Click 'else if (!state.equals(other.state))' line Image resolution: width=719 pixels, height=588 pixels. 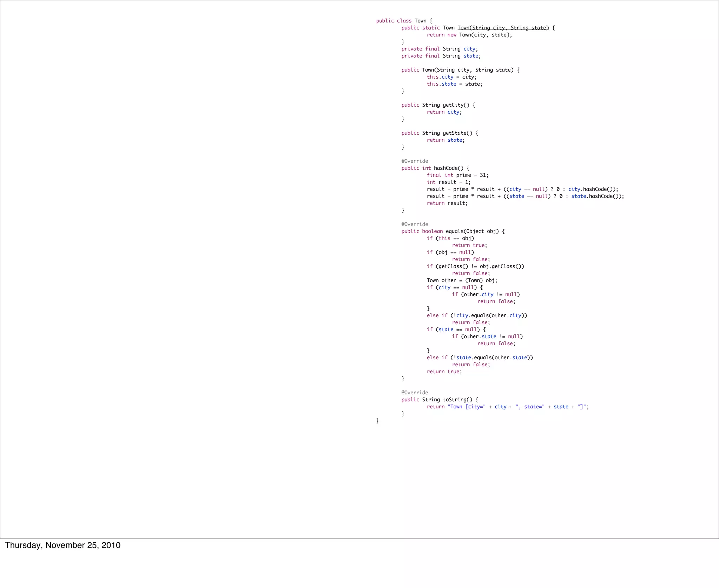(480, 358)
